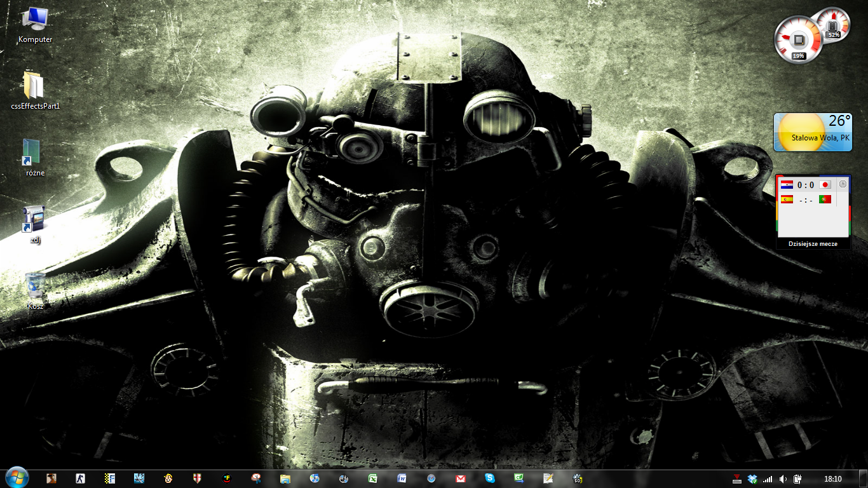Launch Excel from the taskbar
Image resolution: width=868 pixels, height=488 pixels.
point(373,478)
